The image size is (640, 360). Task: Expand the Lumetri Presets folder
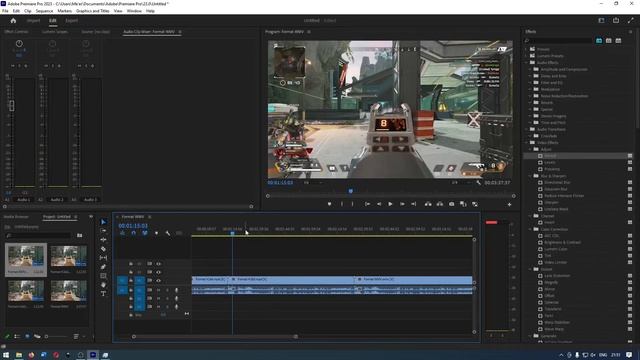[x=527, y=56]
